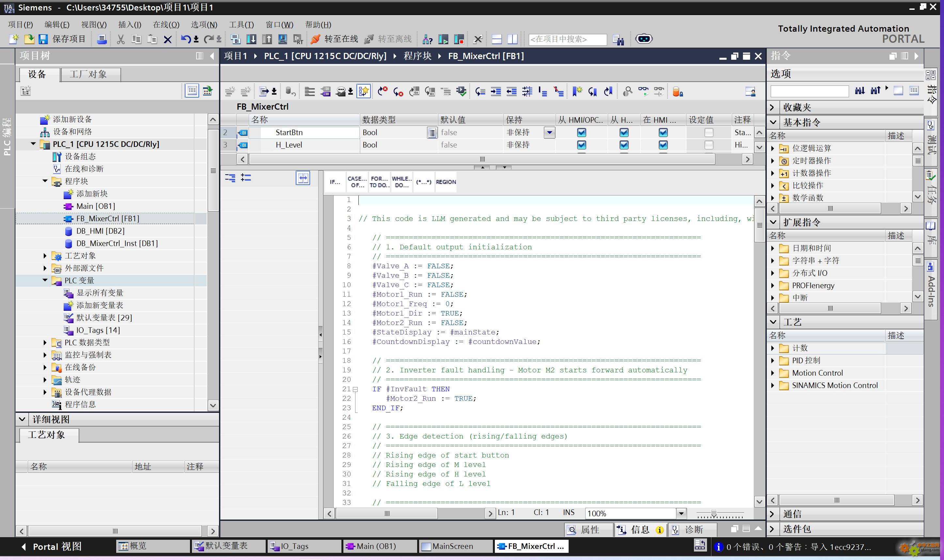
Task: Insert a REGION template
Action: [446, 182]
